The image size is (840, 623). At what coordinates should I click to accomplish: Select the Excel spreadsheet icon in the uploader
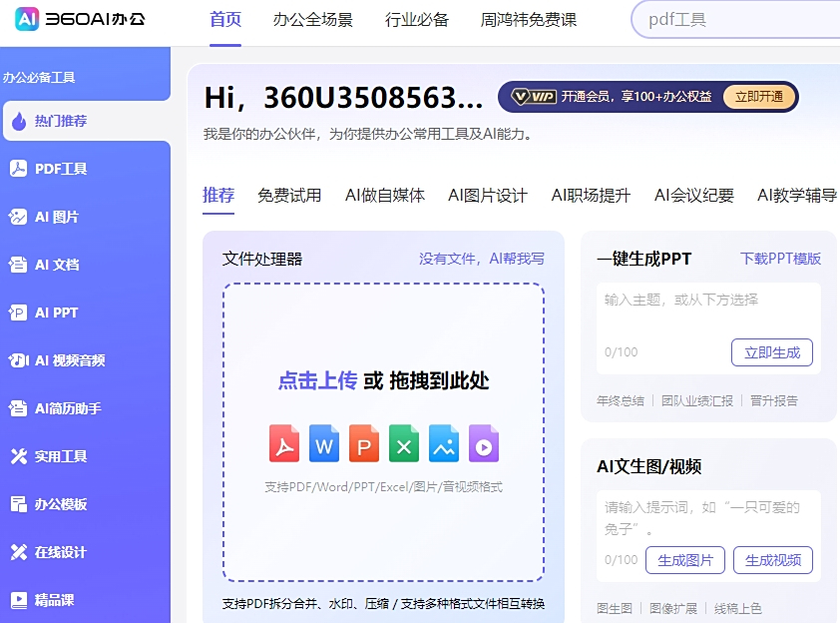tap(404, 443)
